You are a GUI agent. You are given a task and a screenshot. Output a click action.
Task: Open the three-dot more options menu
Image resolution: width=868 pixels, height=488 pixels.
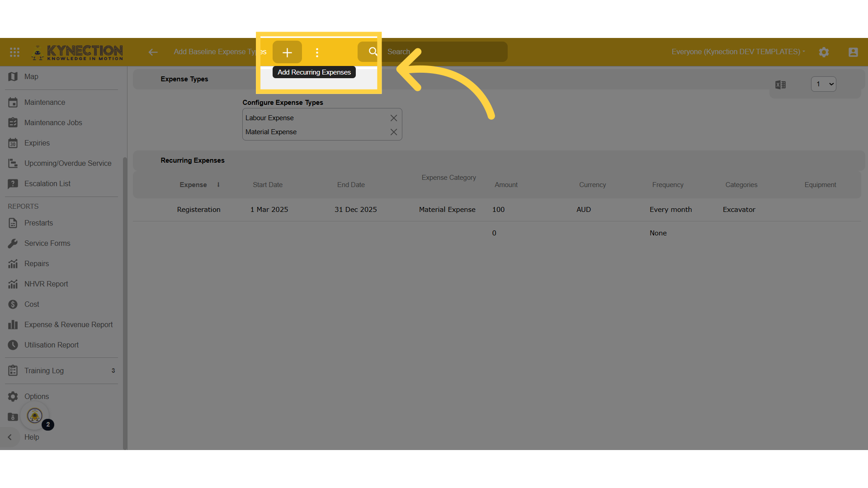317,52
